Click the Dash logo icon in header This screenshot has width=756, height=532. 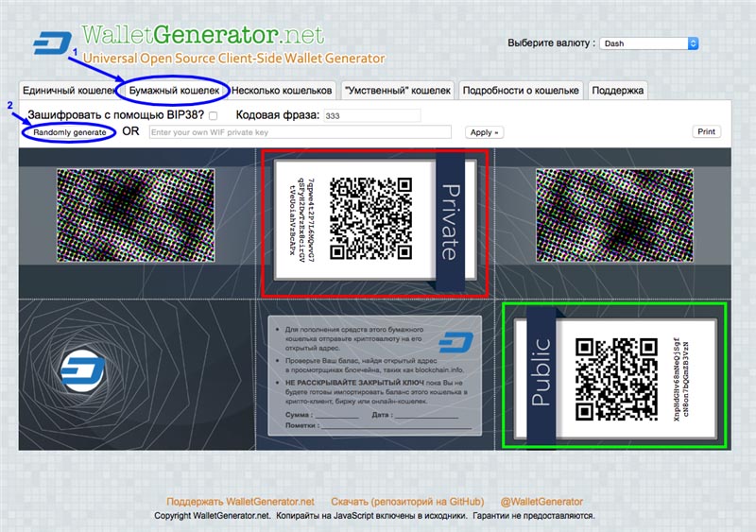coord(47,43)
